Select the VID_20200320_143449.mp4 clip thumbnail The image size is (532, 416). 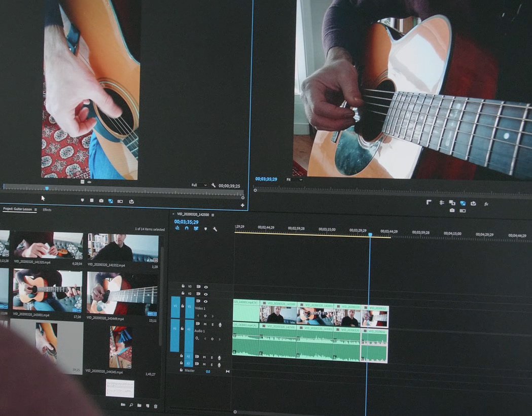122,293
